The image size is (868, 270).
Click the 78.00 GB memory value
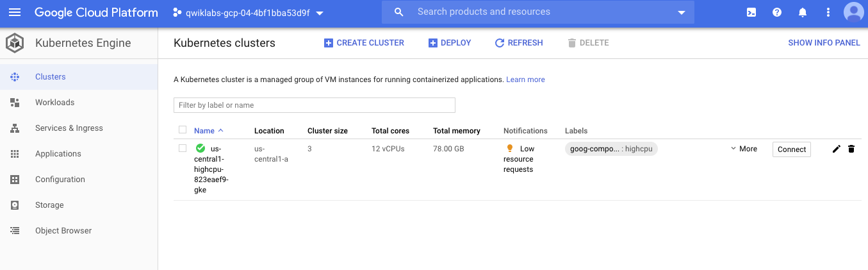click(x=448, y=149)
